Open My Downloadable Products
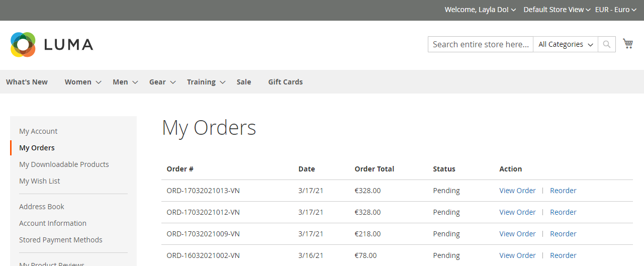Screen dimensions: 644x266 64,164
